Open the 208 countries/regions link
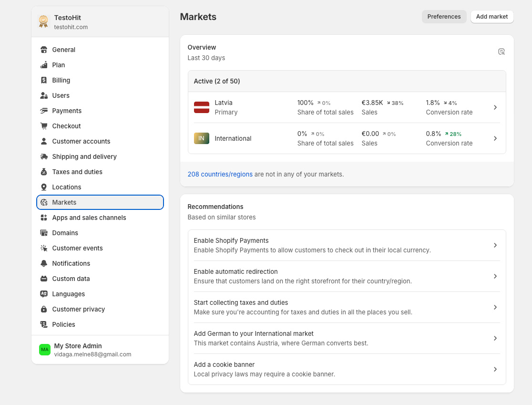 [220, 174]
